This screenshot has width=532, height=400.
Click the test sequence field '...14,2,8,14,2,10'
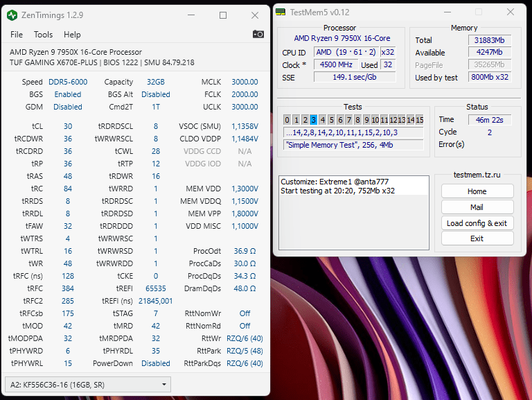[x=353, y=133]
